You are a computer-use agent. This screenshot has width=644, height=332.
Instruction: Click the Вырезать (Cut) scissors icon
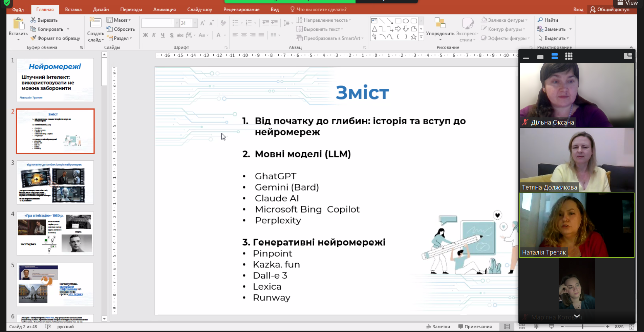click(33, 20)
